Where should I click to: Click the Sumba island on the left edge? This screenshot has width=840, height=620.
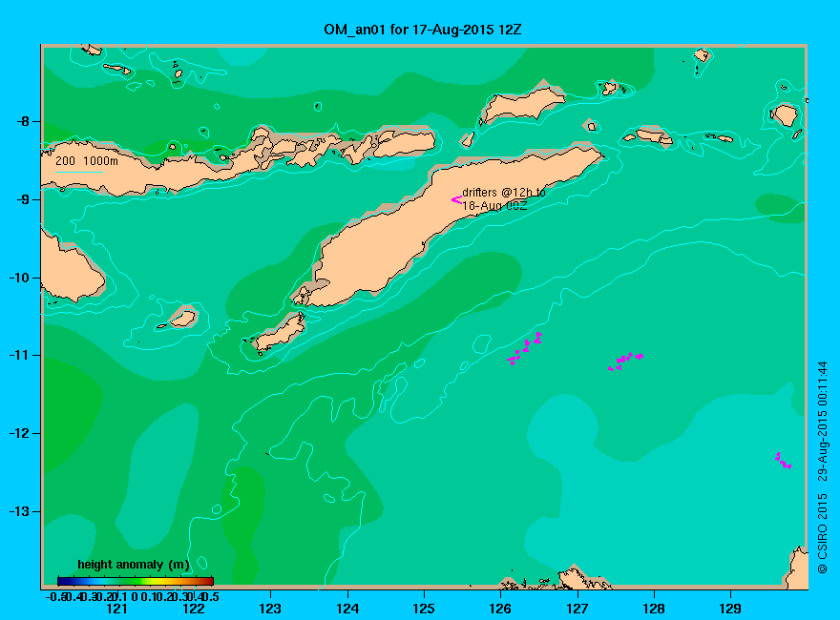pos(70,268)
